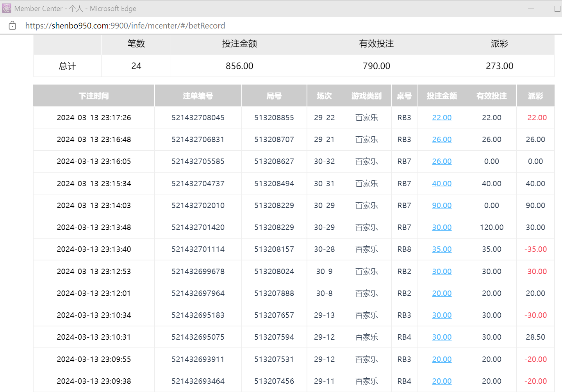This screenshot has width=562, height=392.
Task: Click payout value 28.50
Action: (x=535, y=337)
